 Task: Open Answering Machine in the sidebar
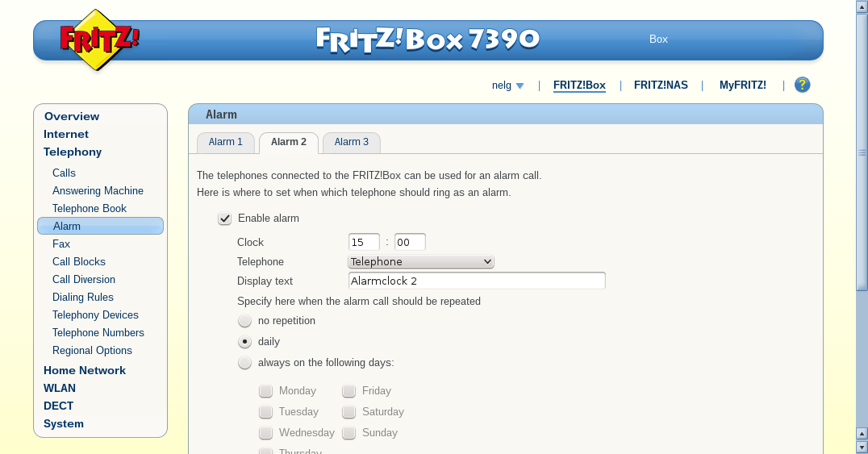[x=98, y=190]
